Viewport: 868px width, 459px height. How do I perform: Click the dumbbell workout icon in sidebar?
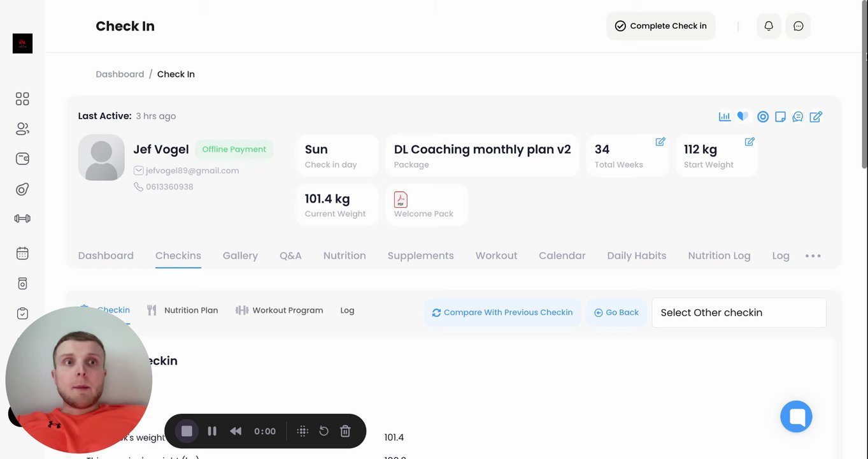(x=22, y=219)
